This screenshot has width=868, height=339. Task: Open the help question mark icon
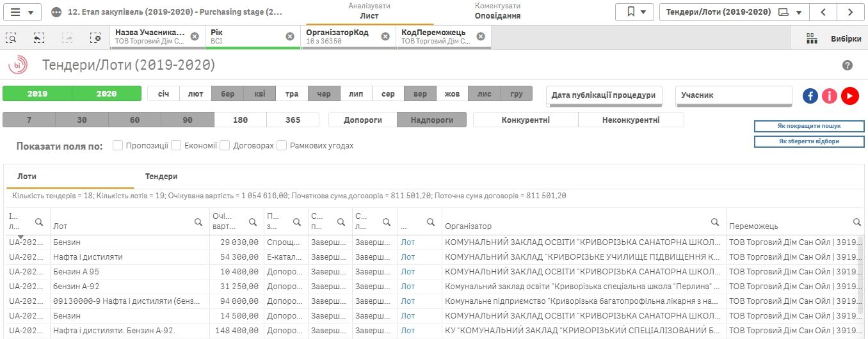point(848,66)
